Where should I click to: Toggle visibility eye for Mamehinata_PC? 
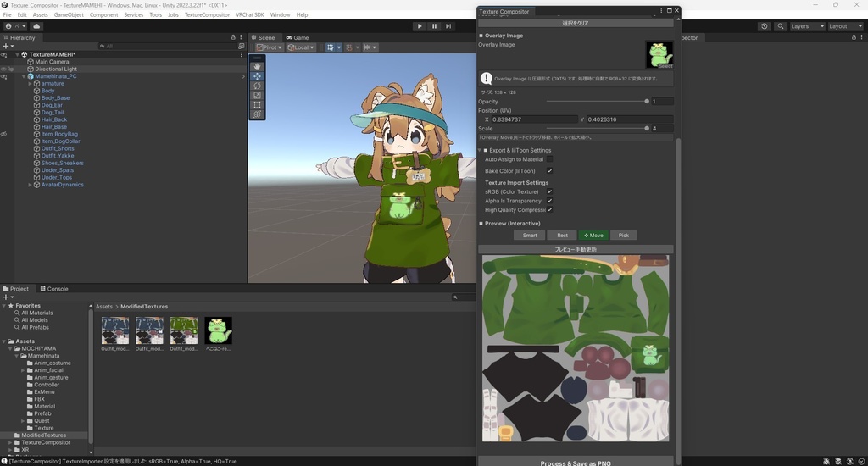4,76
